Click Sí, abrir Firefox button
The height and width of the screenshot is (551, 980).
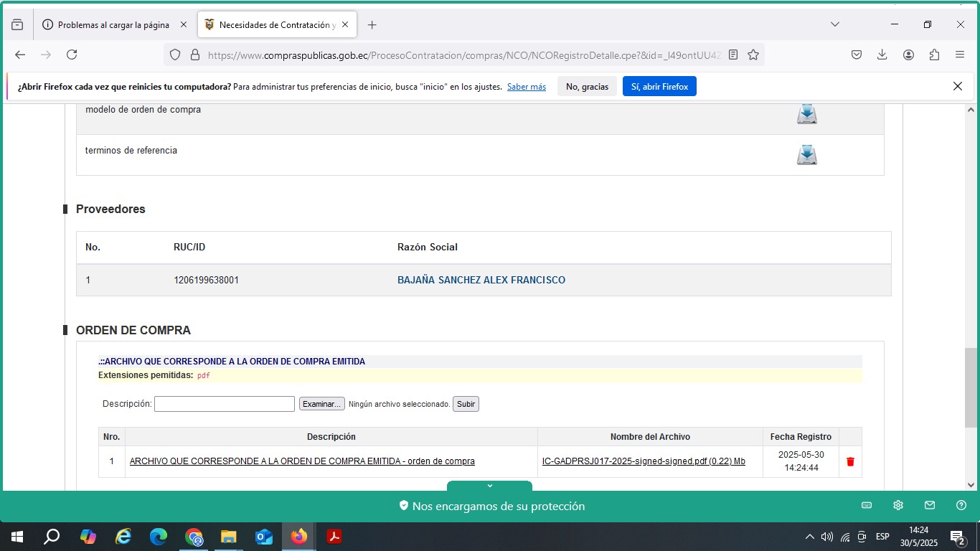659,87
